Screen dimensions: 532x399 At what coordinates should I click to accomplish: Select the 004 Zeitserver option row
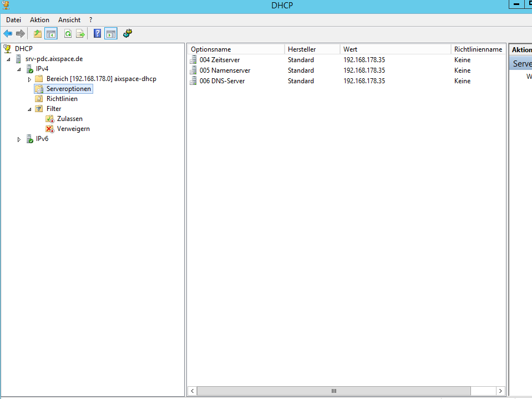[346, 60]
